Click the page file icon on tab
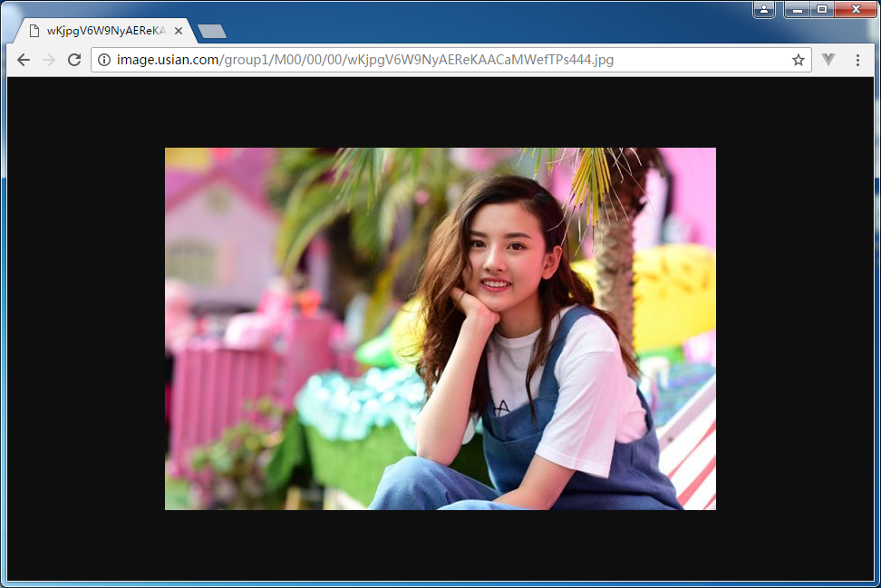881x588 pixels. [x=34, y=31]
